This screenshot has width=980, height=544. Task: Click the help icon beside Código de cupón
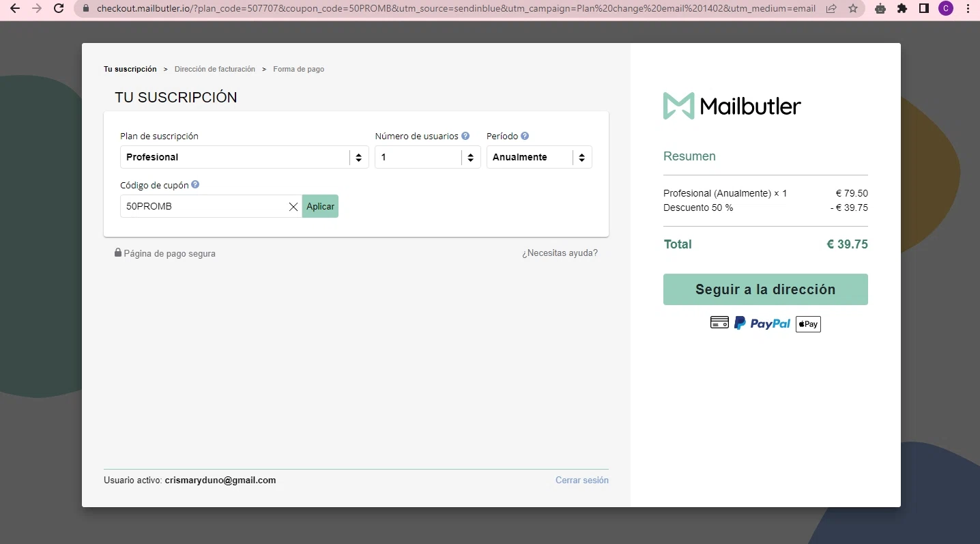pyautogui.click(x=195, y=184)
